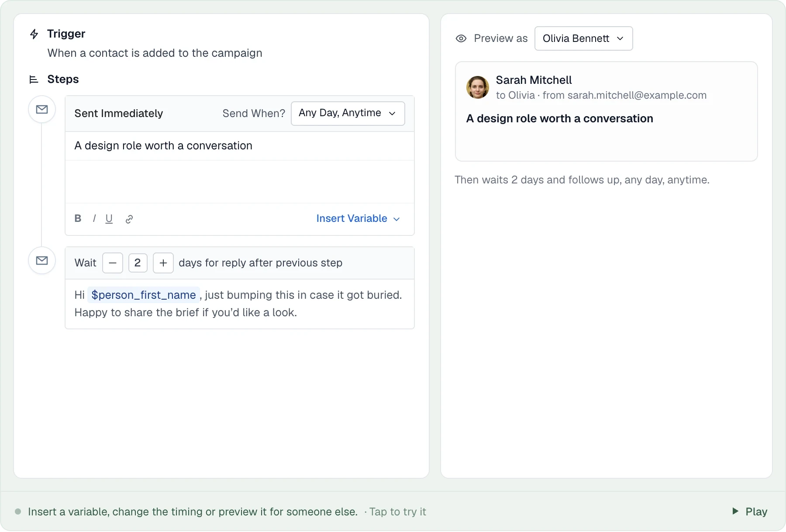
Task: Click the 'Steps' heading
Action: 63,79
